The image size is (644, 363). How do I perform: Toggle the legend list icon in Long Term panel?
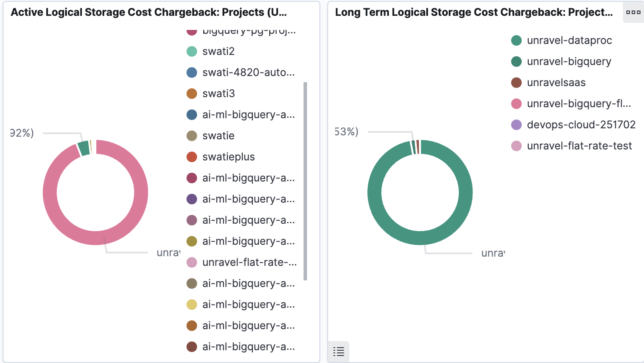point(339,352)
